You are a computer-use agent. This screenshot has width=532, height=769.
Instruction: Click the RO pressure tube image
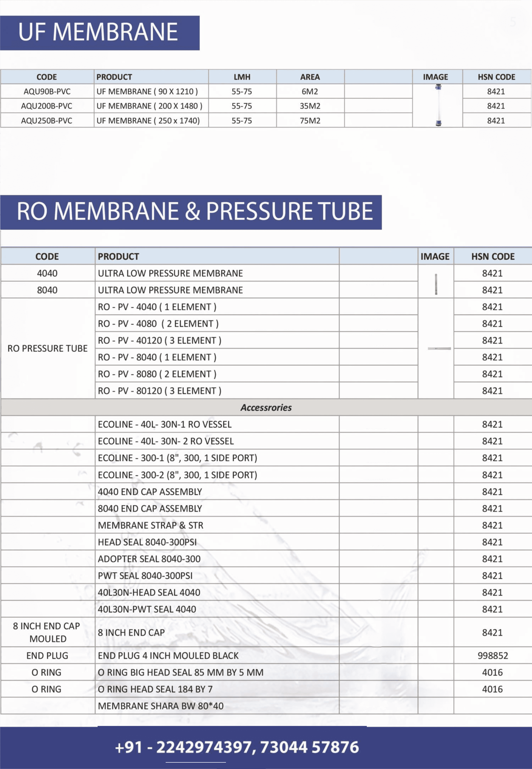[439, 348]
